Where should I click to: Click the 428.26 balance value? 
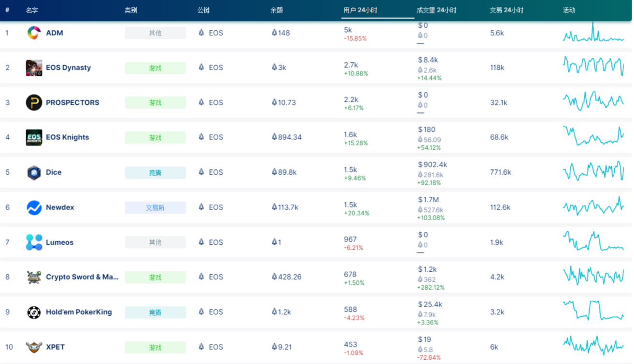(286, 277)
